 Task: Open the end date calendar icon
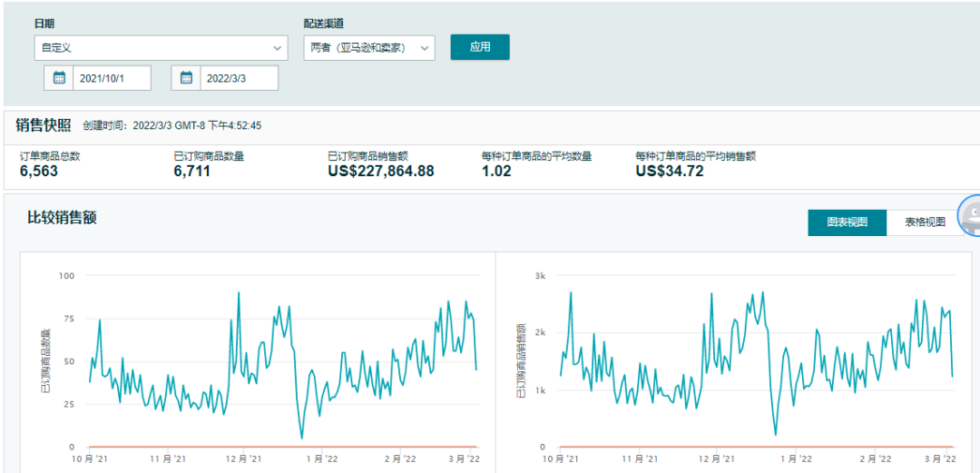pyautogui.click(x=186, y=78)
